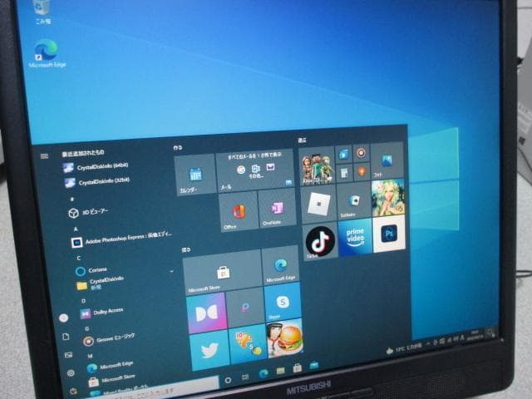The height and width of the screenshot is (399, 532).
Task: Open Microsoft Edge in the app list
Action: [x=110, y=366]
